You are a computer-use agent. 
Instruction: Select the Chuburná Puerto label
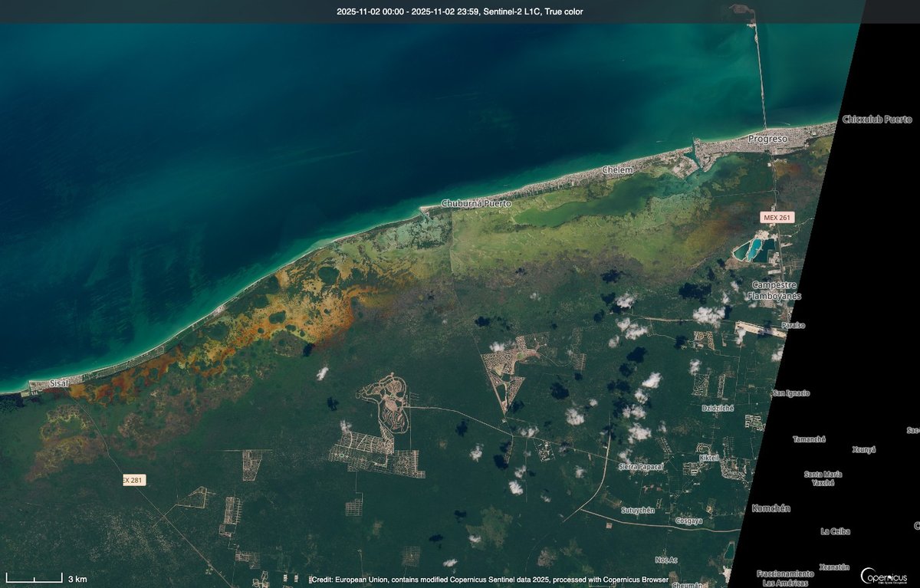point(475,204)
